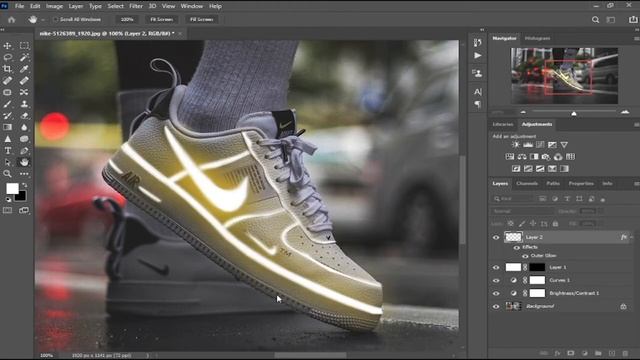Click the Fill Screen button

201,20
